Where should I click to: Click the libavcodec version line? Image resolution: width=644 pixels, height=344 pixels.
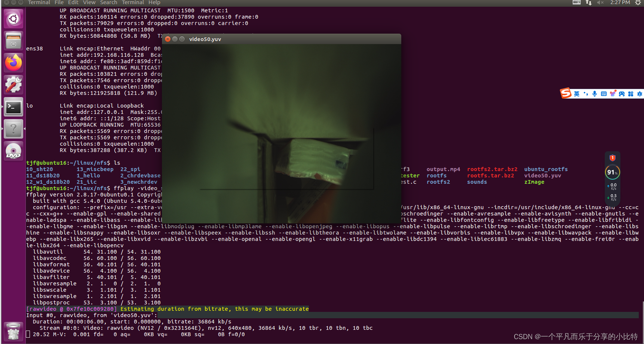(x=97, y=258)
